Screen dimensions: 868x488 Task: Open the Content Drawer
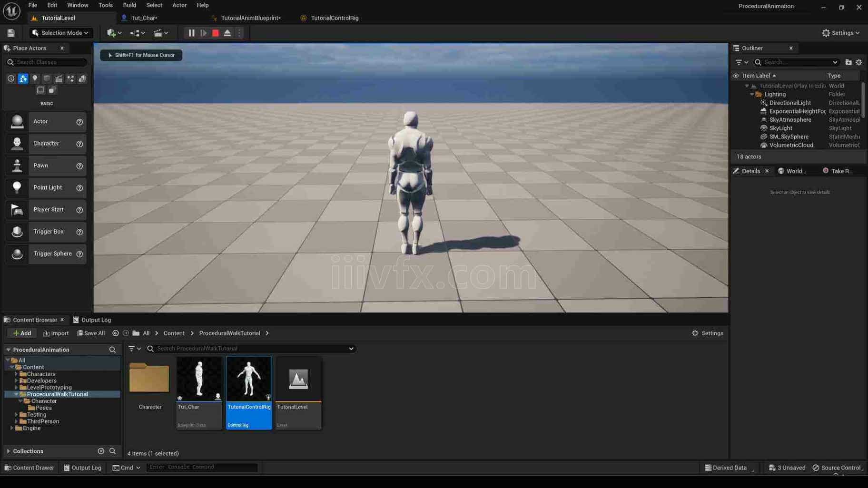click(30, 468)
